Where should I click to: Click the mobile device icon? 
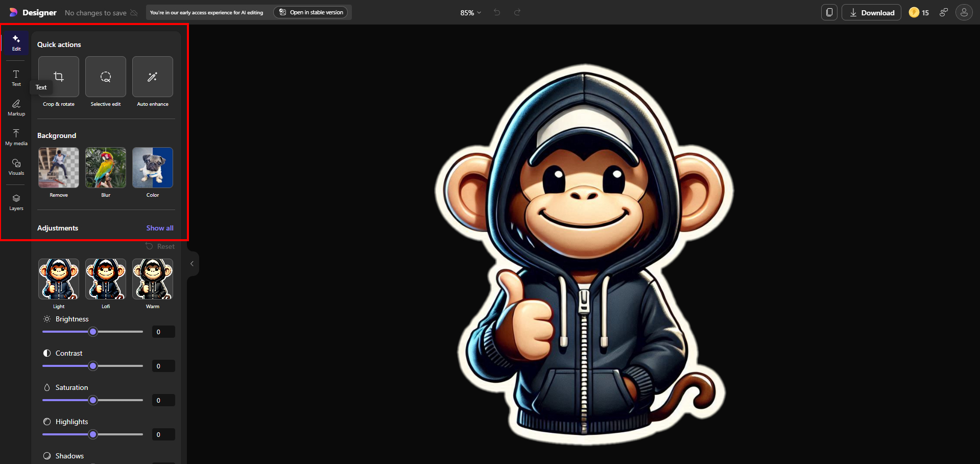[x=829, y=13]
